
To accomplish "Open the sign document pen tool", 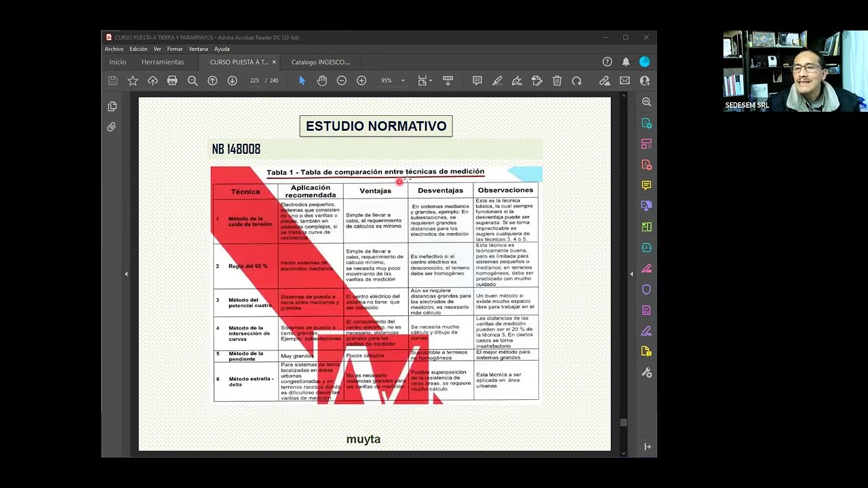I will [517, 81].
